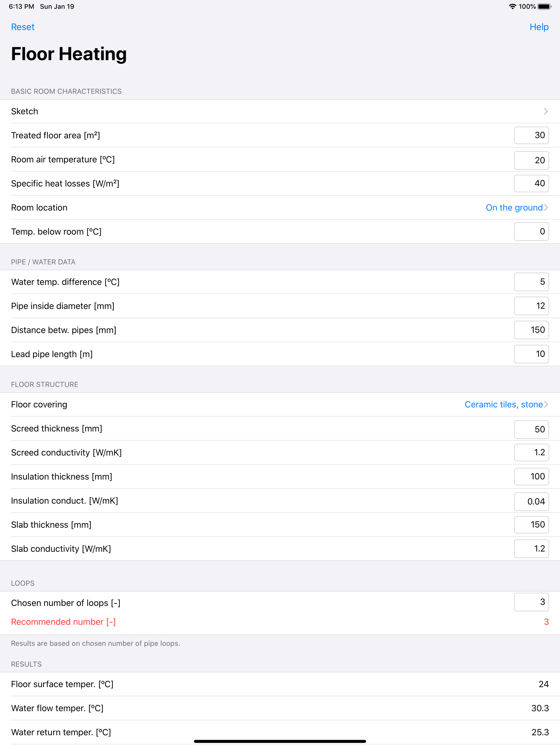Edit the Treated floor area field
The height and width of the screenshot is (747, 560).
[x=531, y=135]
